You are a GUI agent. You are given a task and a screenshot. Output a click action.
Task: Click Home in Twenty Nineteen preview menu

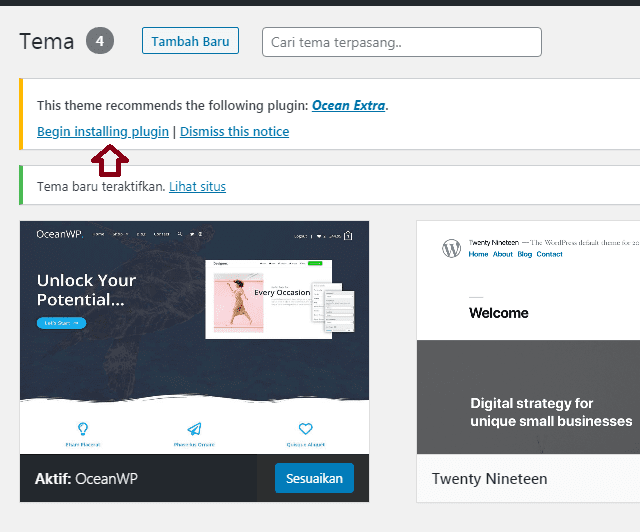click(478, 254)
